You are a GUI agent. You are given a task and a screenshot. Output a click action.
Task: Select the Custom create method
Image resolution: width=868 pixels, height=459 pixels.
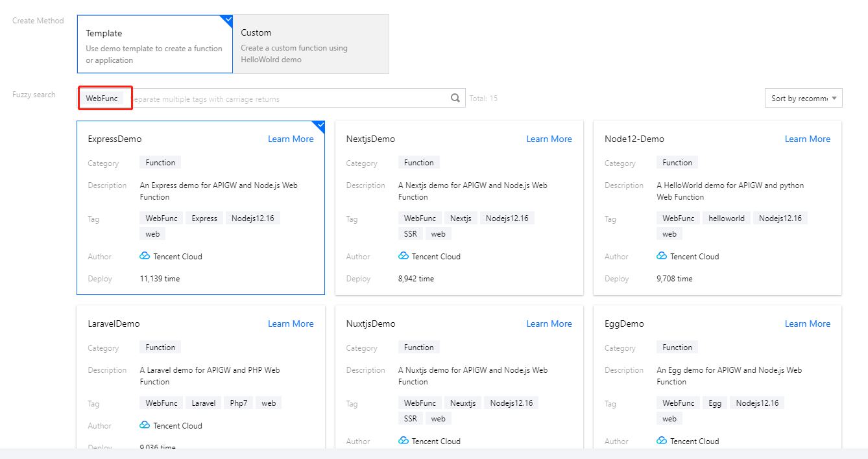(311, 45)
